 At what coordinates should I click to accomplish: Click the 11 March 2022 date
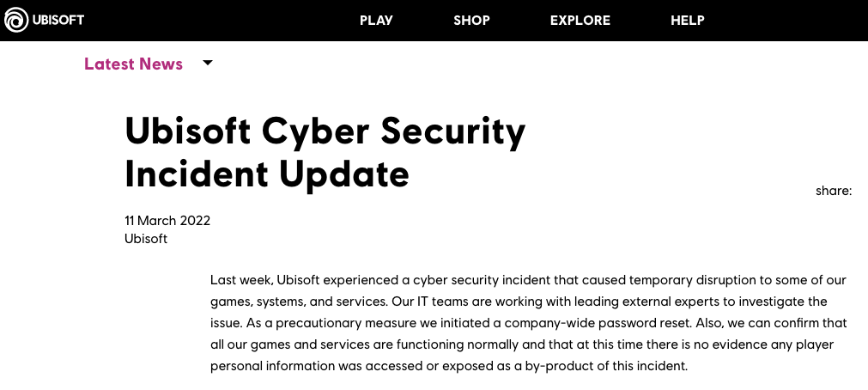167,221
